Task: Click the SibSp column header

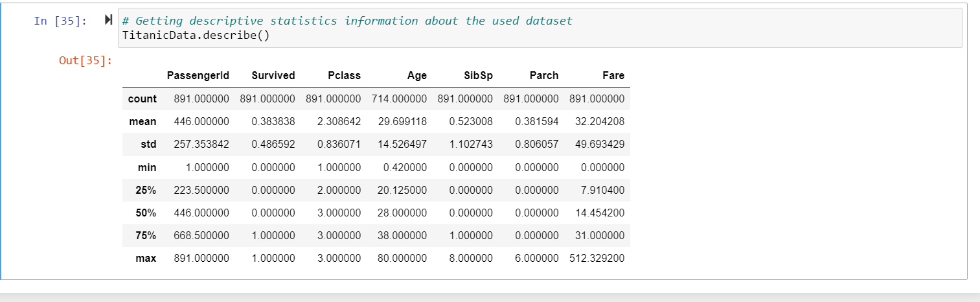Action: click(x=479, y=75)
